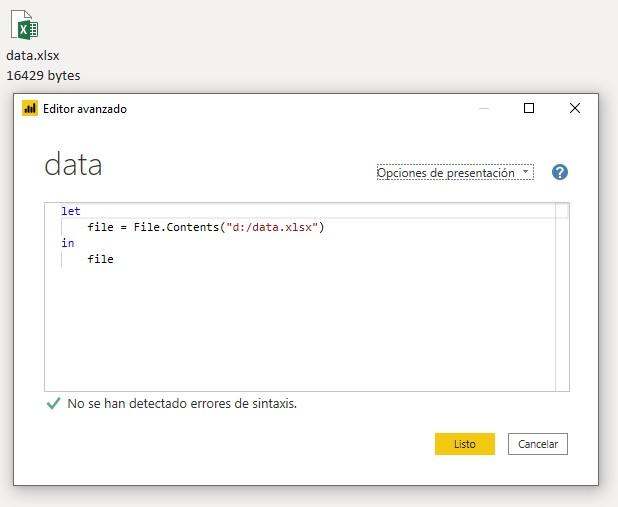618x507 pixels.
Task: Select the data.xlsx file name label
Action: (x=33, y=56)
